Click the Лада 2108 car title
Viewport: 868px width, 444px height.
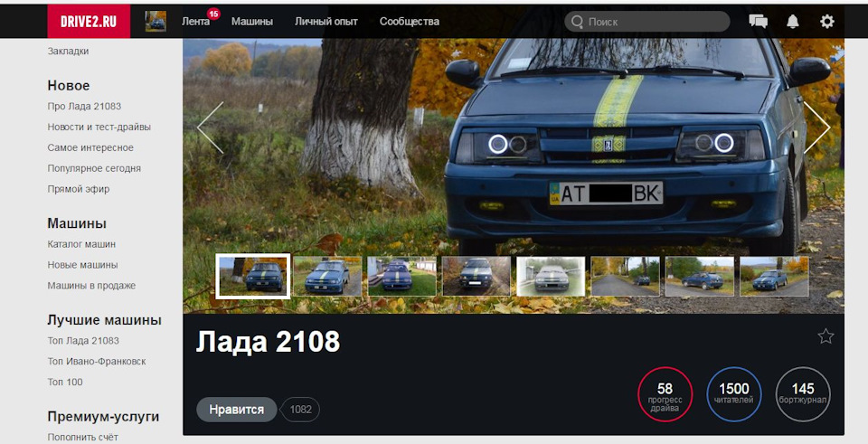click(x=268, y=342)
